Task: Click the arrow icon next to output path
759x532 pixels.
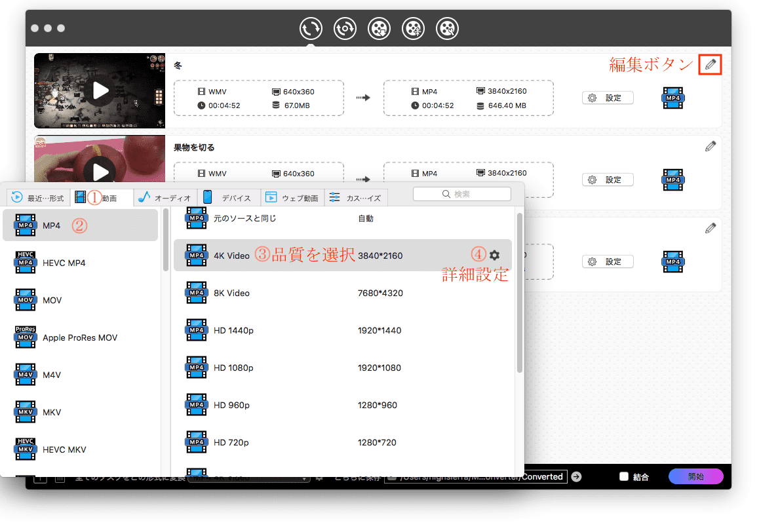Action: coord(576,476)
